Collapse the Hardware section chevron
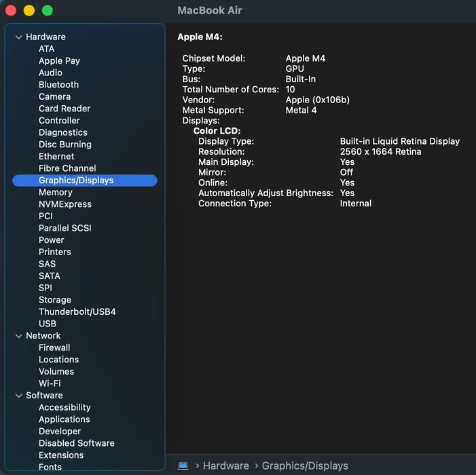This screenshot has width=476, height=475. point(19,37)
